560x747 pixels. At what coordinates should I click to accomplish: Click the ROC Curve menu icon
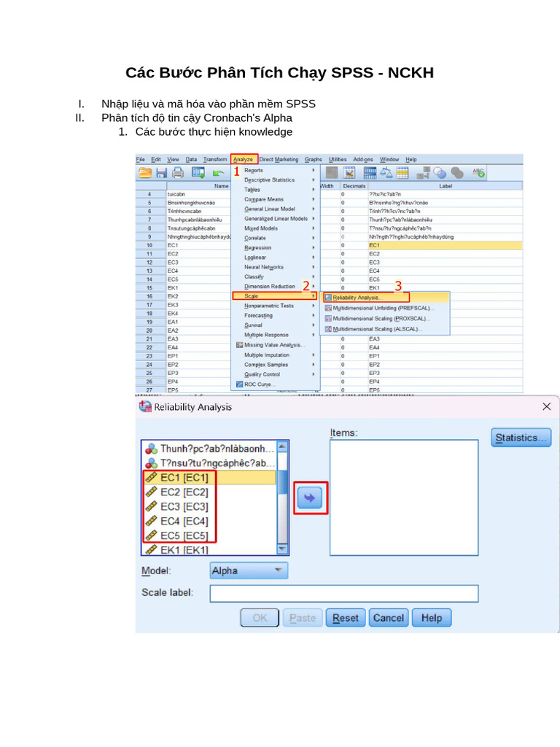(239, 384)
